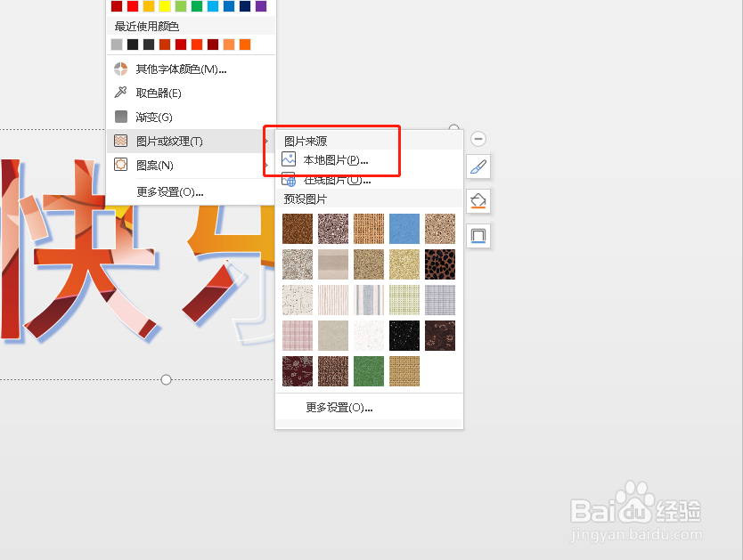This screenshot has width=743, height=560.
Task: Choose the leopard print preset texture
Action: point(440,264)
